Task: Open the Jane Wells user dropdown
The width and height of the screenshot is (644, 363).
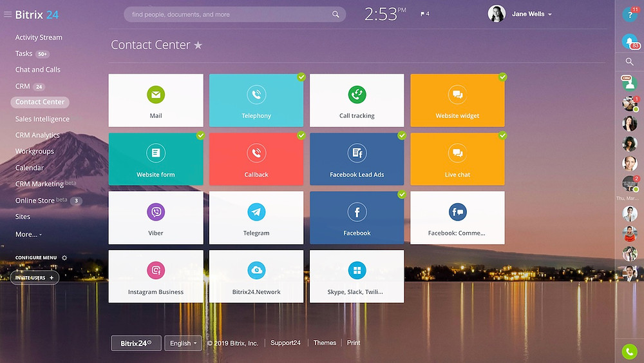Action: click(x=531, y=14)
